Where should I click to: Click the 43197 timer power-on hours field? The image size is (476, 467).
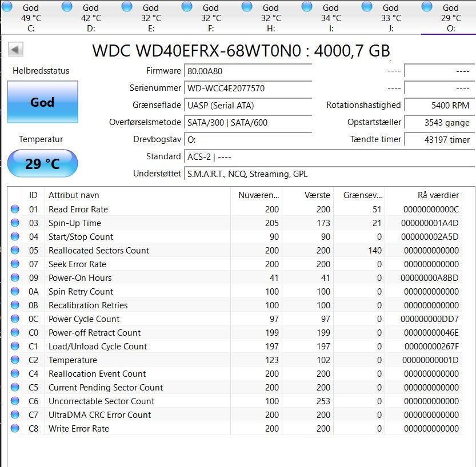tap(439, 139)
